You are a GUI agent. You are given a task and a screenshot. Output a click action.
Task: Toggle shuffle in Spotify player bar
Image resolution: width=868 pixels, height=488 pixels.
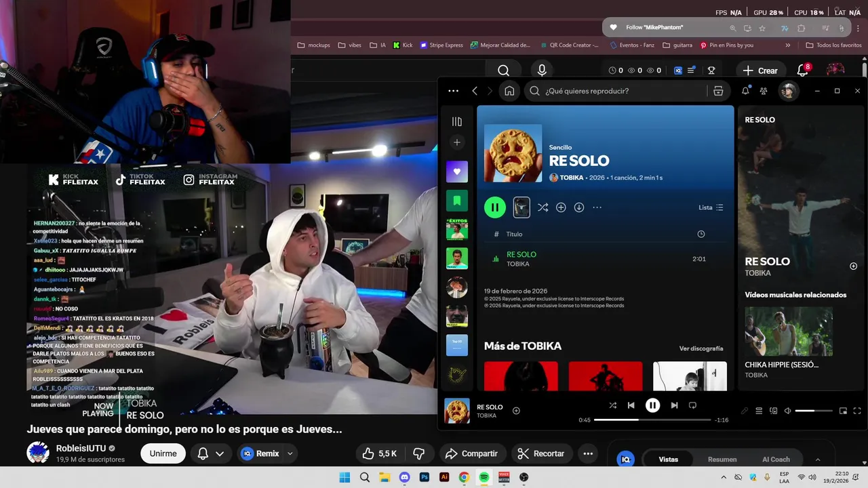[612, 405]
